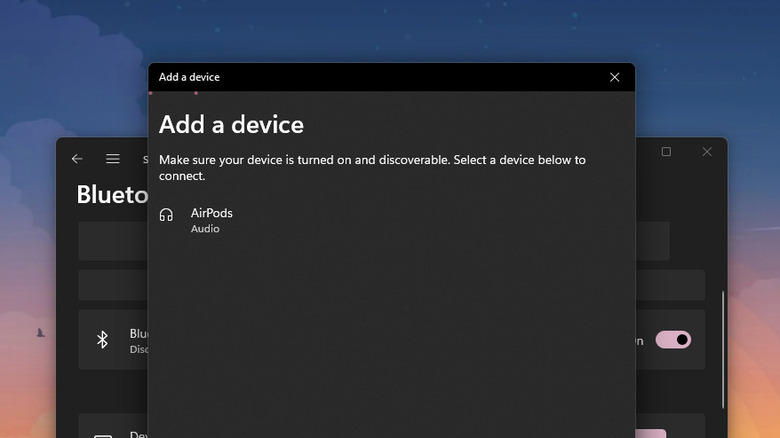
Task: Click the 'Add a device' title bar text
Action: 189,77
